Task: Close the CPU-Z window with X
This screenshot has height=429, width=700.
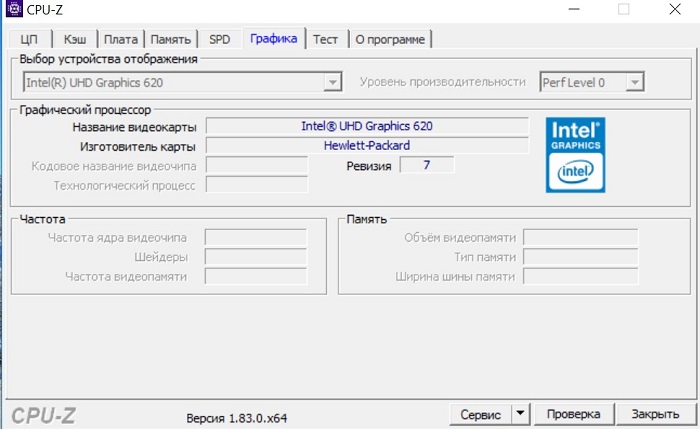Action: click(675, 9)
